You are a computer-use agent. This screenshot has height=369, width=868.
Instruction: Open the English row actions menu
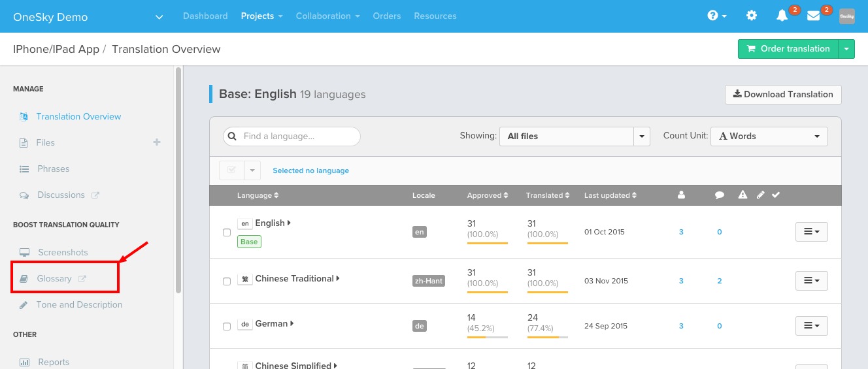[x=812, y=232]
